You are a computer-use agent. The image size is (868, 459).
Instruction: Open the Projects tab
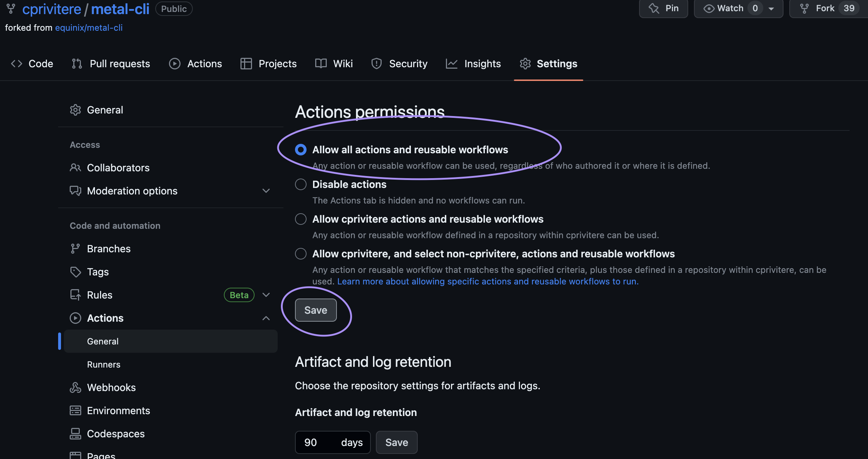pyautogui.click(x=269, y=64)
